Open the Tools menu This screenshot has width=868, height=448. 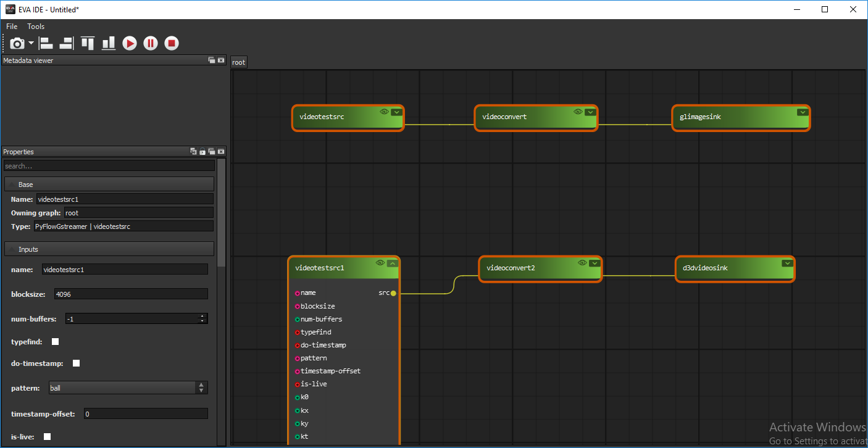36,27
